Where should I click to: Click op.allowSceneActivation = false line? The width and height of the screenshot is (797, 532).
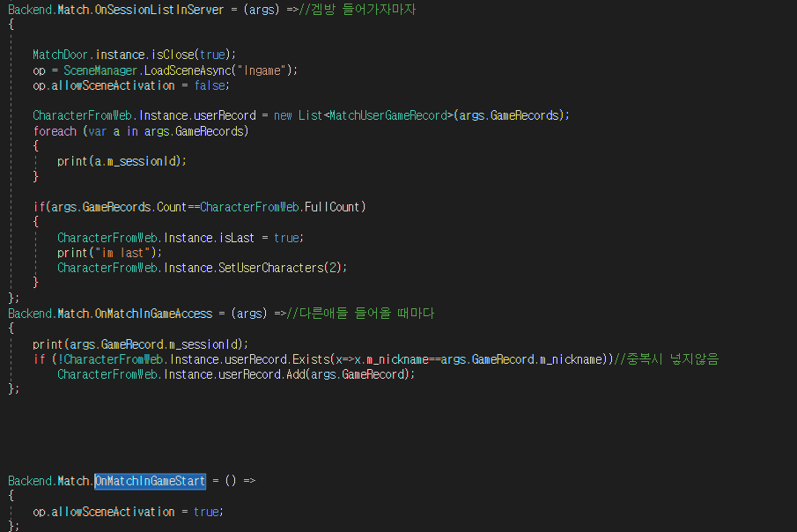coord(131,85)
